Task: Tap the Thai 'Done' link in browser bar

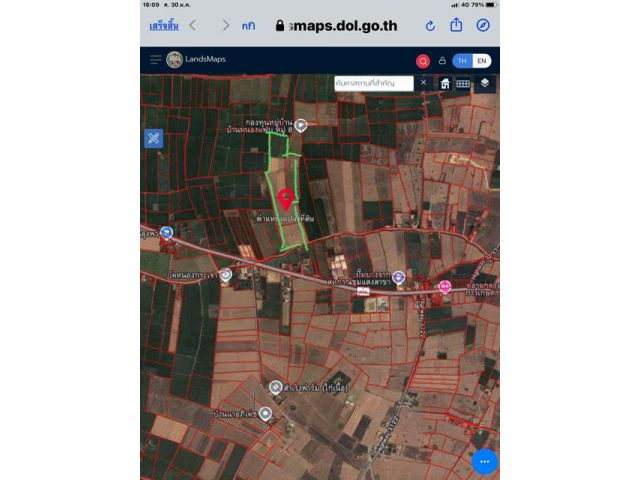Action: [x=164, y=26]
